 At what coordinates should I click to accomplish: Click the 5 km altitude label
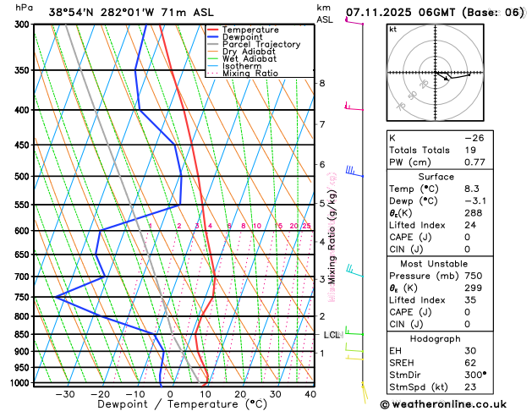pyautogui.click(x=322, y=204)
